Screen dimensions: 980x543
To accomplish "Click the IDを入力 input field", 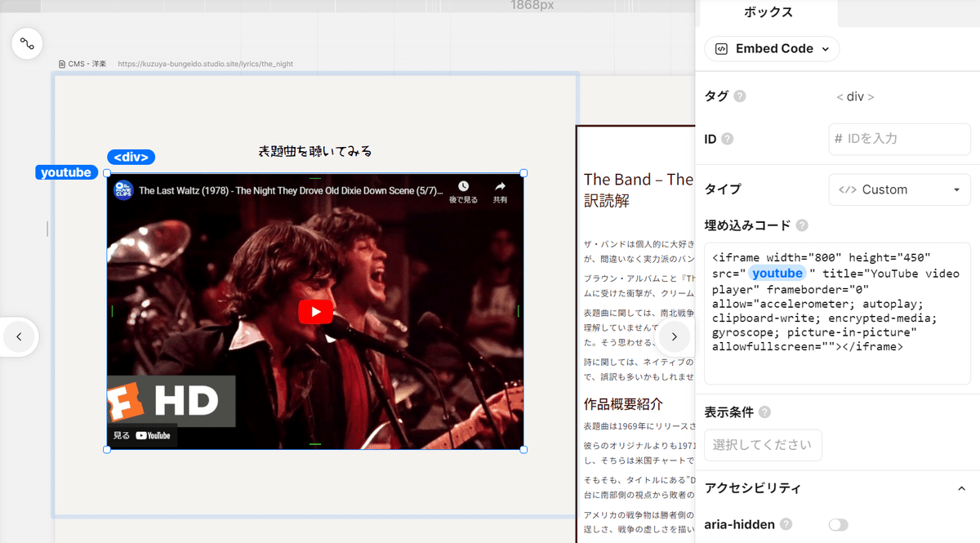I will point(899,139).
